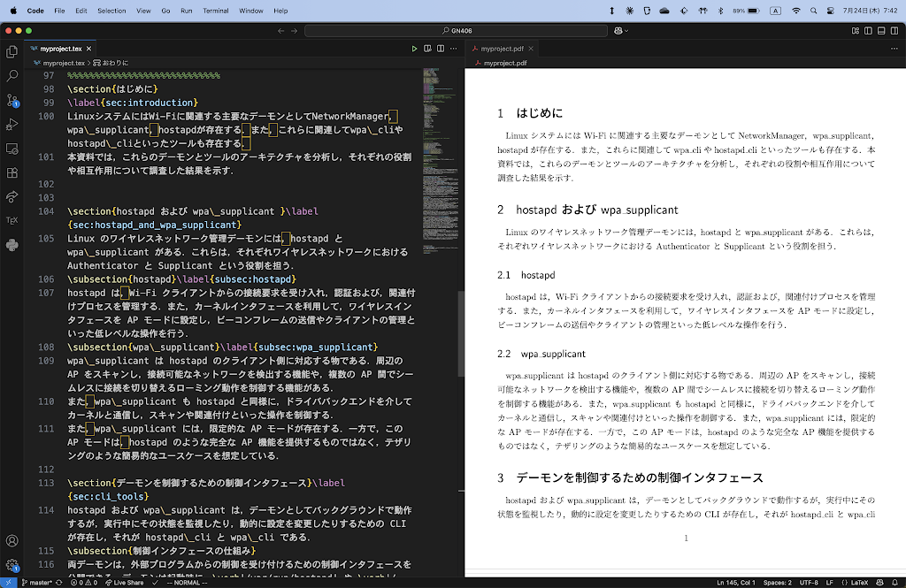This screenshot has height=588, width=906.
Task: Open the Run and Debug view
Action: click(x=12, y=124)
